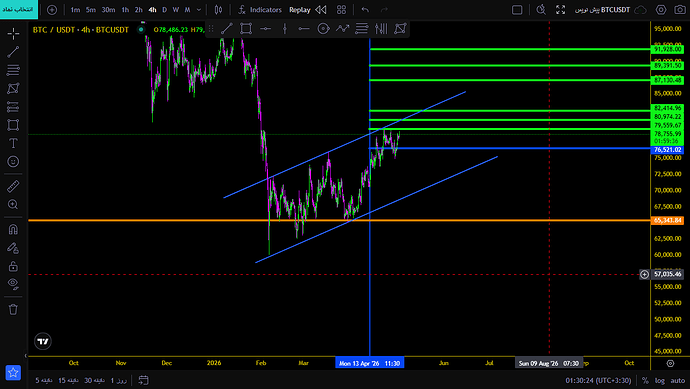Click the cloud save icon

641,10
